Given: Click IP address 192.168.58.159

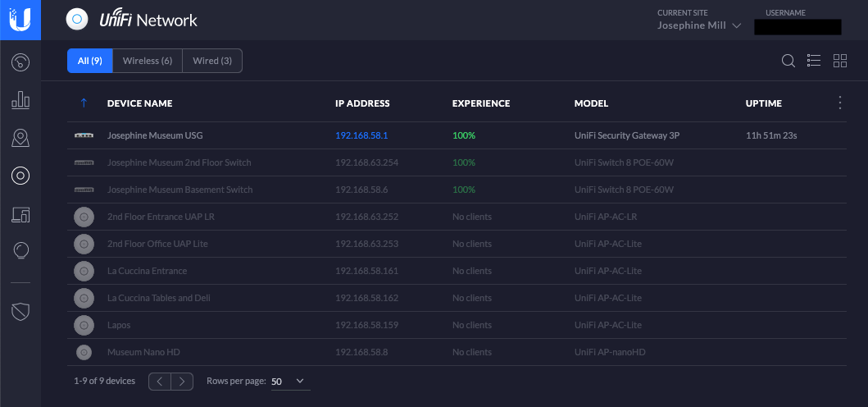Looking at the screenshot, I should 367,325.
